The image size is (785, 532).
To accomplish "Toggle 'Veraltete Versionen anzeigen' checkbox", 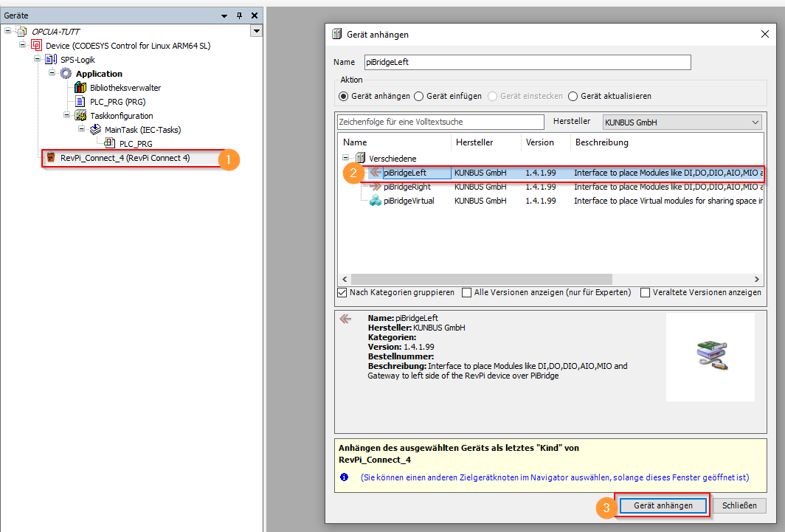I will [x=646, y=292].
